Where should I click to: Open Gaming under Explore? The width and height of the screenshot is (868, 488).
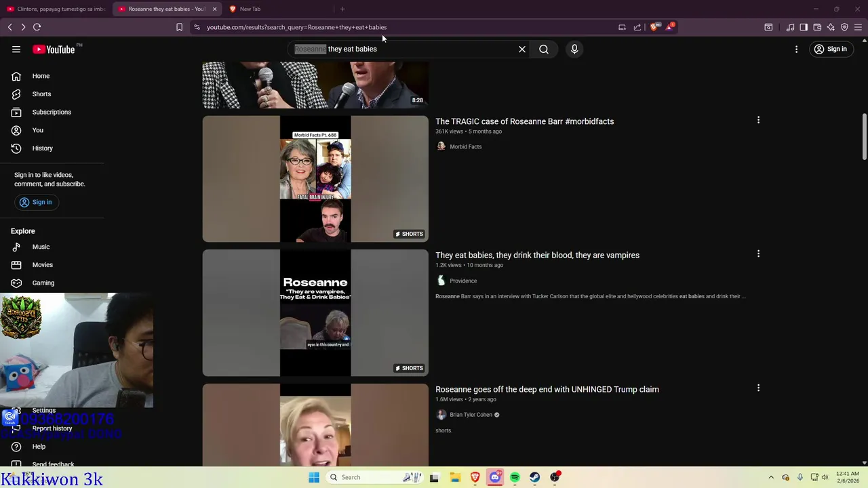click(43, 283)
